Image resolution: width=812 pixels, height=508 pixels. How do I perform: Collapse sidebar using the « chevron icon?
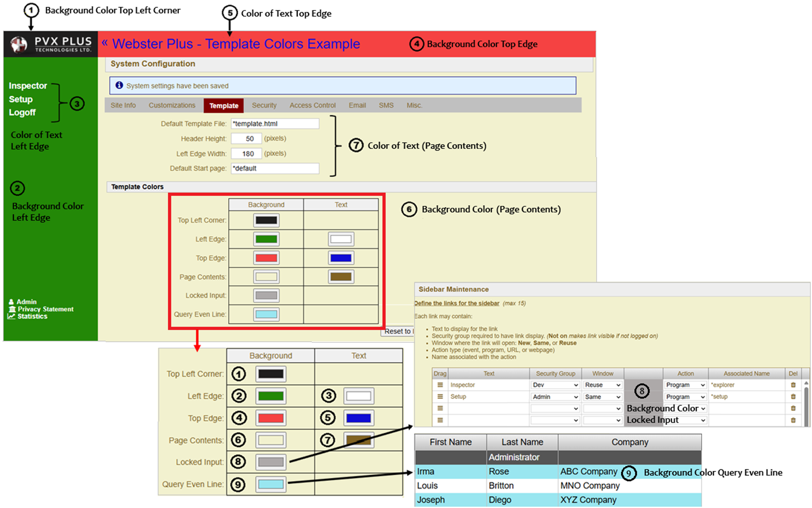tap(105, 43)
